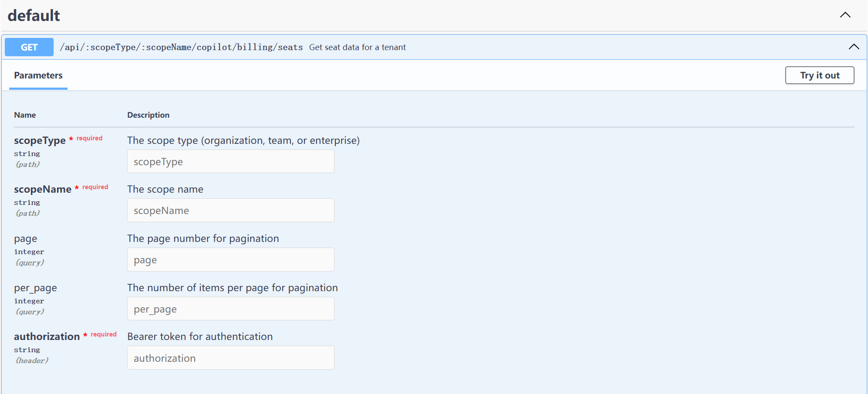The image size is (868, 394).
Task: Click the Try it out button
Action: 820,75
